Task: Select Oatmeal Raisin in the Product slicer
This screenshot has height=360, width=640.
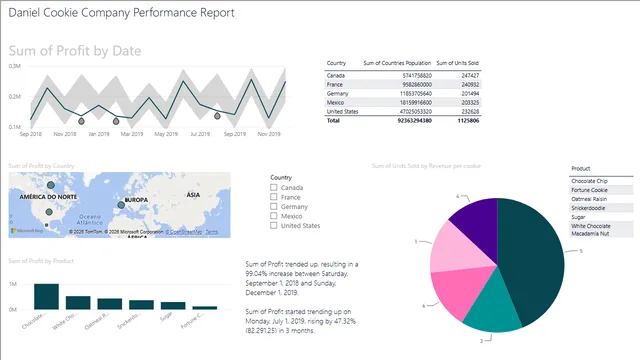Action: point(601,199)
